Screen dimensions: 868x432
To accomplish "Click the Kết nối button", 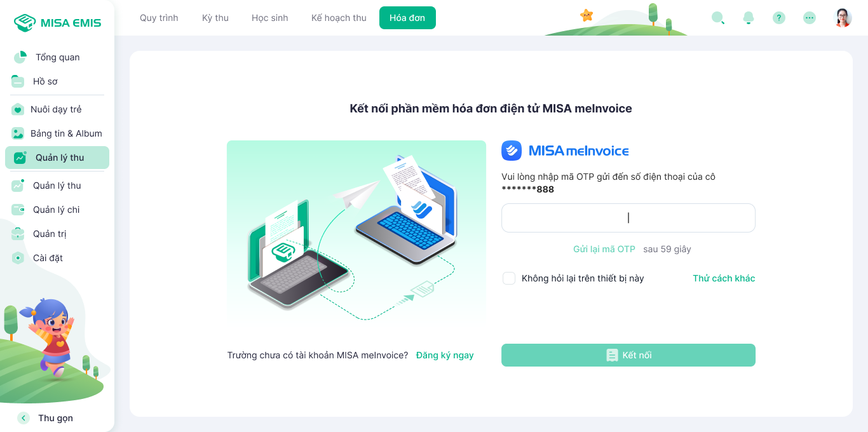I will pyautogui.click(x=628, y=355).
